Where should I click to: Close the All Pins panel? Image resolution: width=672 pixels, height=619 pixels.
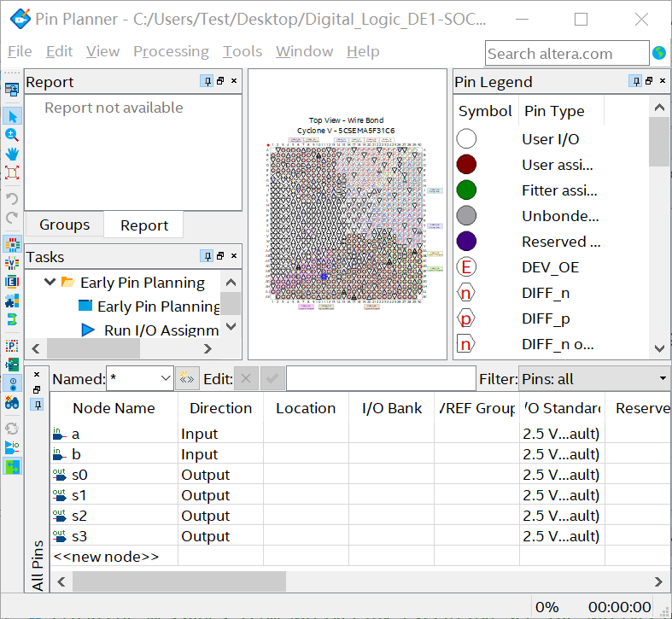point(37,375)
